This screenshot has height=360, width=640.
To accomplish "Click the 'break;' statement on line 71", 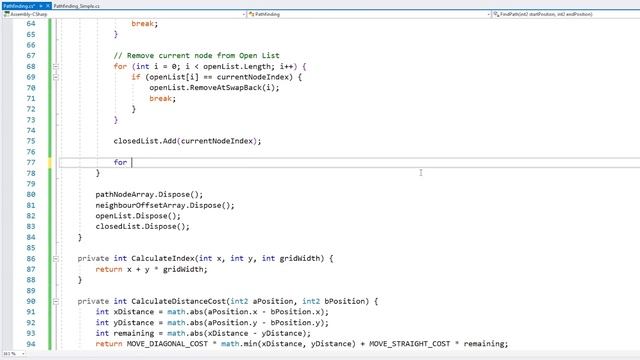I will pos(162,98).
